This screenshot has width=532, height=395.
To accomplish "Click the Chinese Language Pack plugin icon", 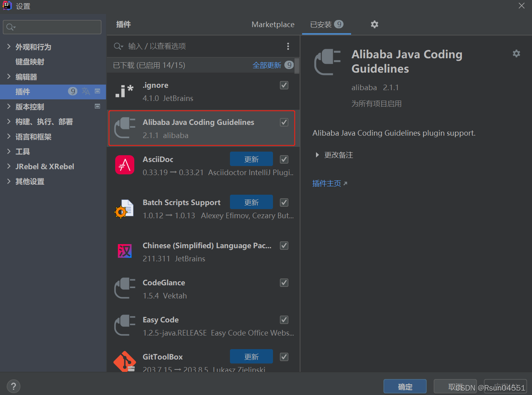I will point(125,251).
